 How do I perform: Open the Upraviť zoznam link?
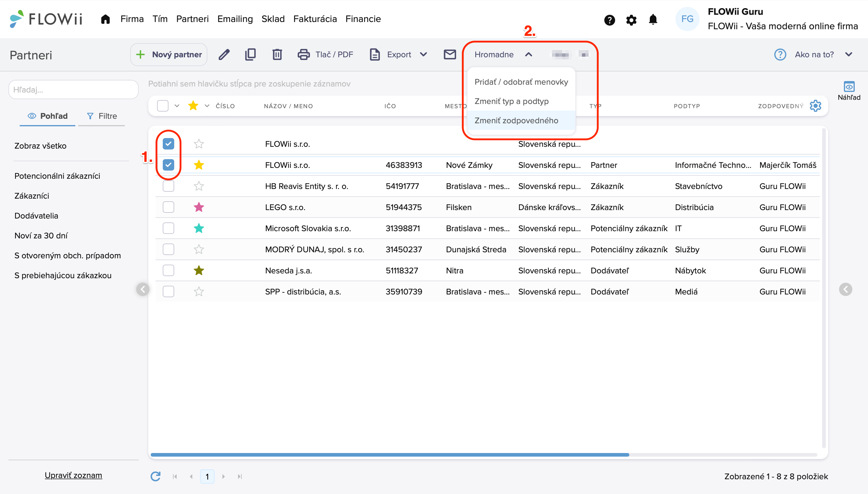click(73, 475)
